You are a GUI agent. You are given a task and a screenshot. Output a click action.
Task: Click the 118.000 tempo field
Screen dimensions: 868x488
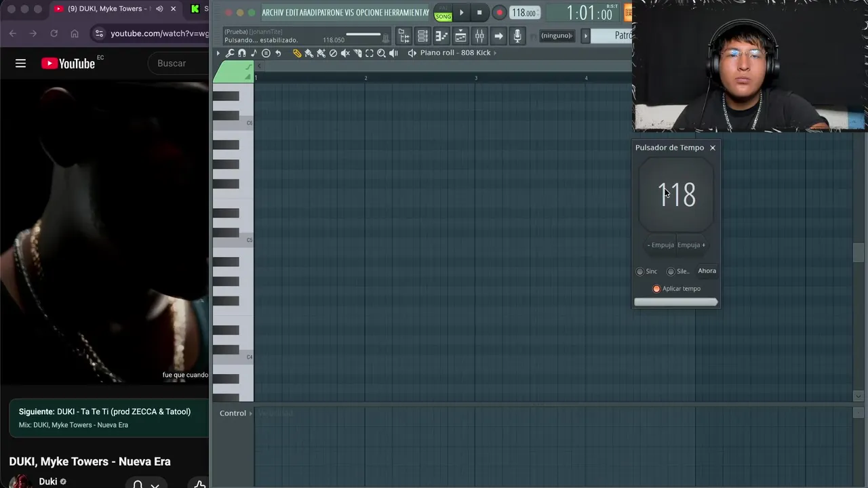coord(524,13)
